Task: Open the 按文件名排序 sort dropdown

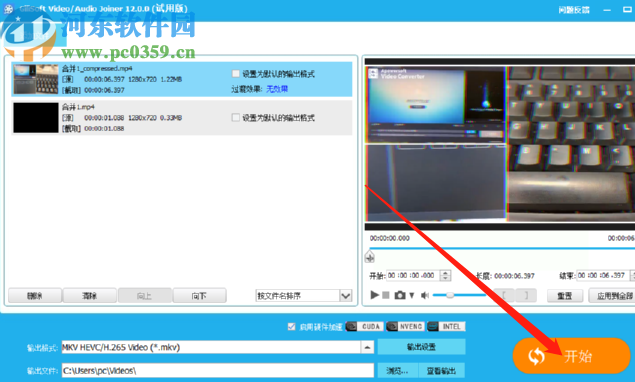Action: [x=304, y=296]
